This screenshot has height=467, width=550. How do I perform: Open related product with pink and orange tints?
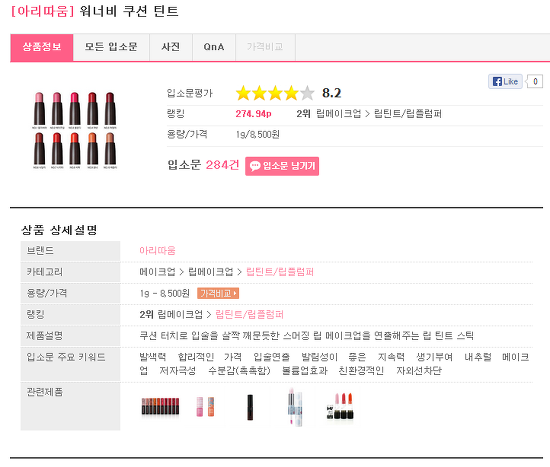click(205, 407)
